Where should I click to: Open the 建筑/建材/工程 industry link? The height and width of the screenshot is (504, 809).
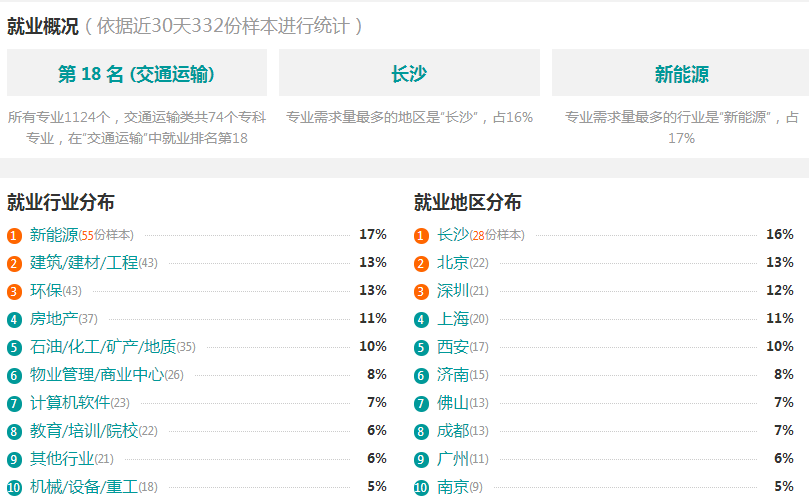point(84,263)
